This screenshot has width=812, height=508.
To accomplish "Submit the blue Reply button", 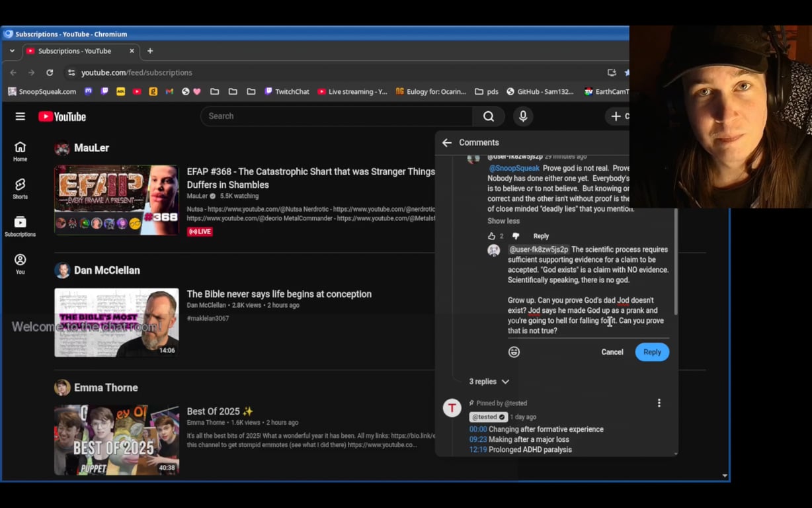I will pyautogui.click(x=652, y=352).
